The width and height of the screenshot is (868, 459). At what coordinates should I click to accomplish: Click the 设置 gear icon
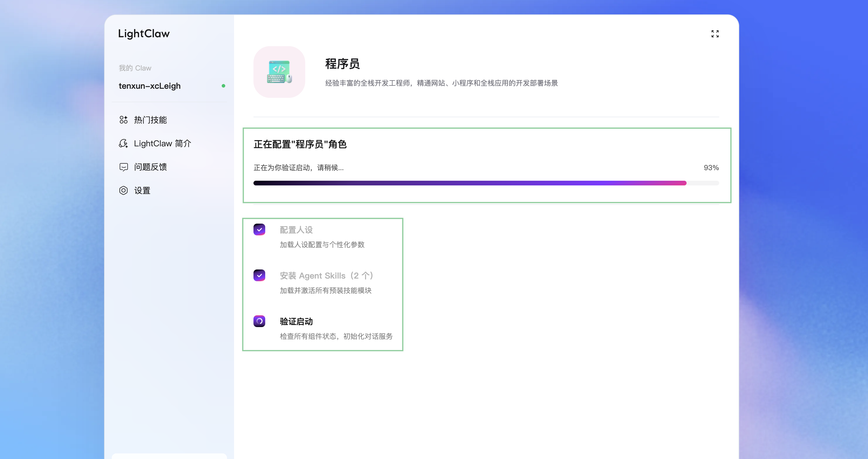pos(123,191)
